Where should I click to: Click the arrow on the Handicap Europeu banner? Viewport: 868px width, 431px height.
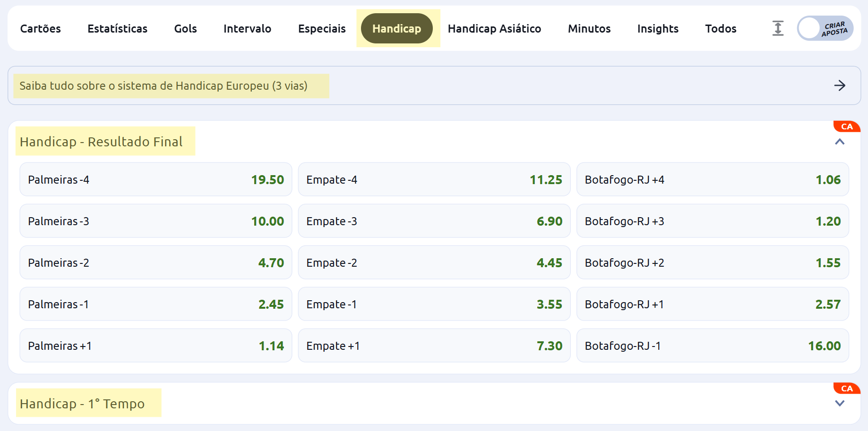840,85
